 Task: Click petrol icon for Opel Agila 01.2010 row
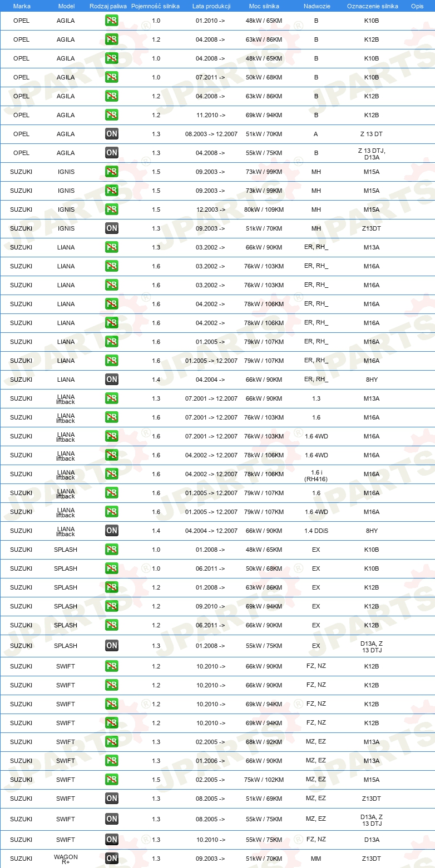coord(112,21)
